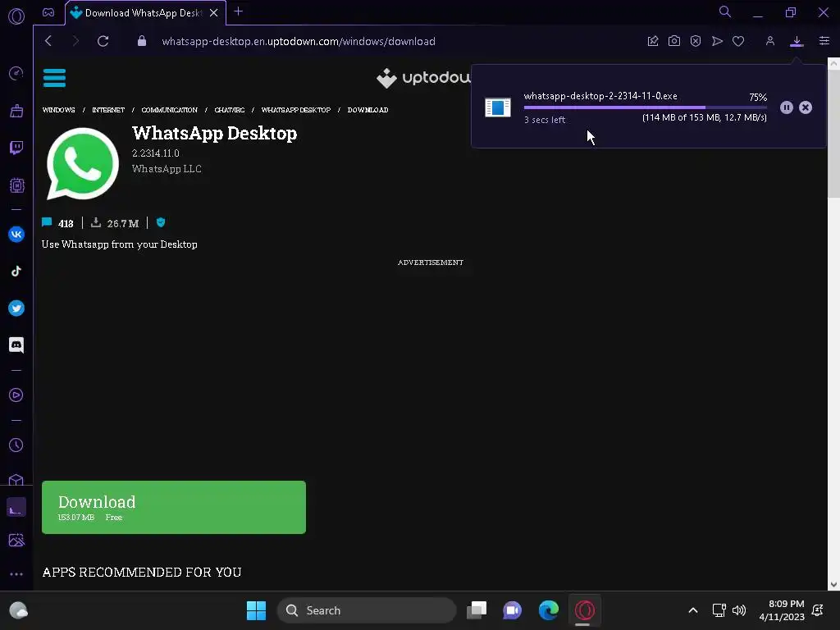This screenshot has height=630, width=840.
Task: Open GX Corner gamepad icon
Action: (x=48, y=12)
